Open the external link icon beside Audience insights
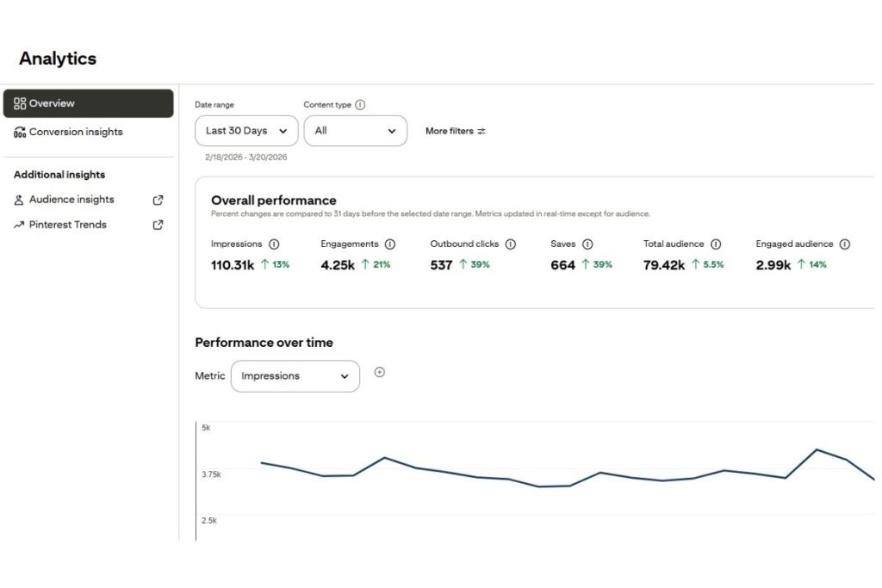Image resolution: width=882 pixels, height=588 pixels. pyautogui.click(x=158, y=199)
